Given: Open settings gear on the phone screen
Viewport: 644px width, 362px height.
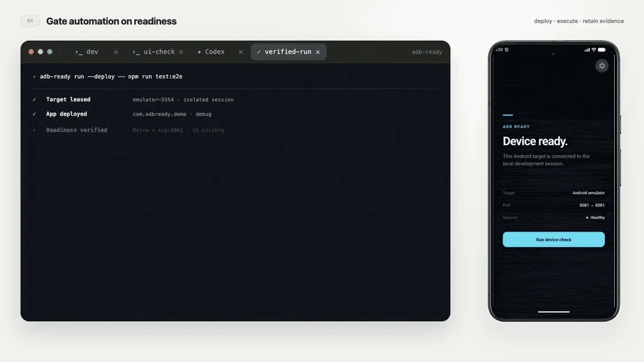Looking at the screenshot, I should tap(601, 66).
